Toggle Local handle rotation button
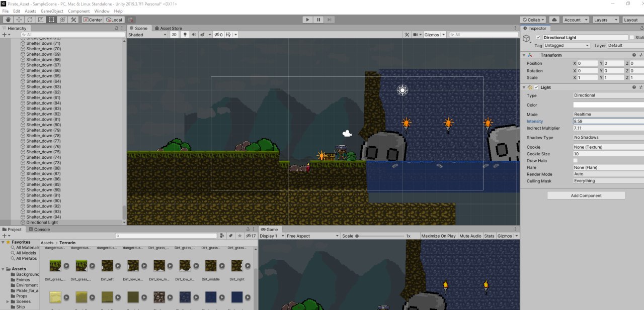 tap(114, 20)
